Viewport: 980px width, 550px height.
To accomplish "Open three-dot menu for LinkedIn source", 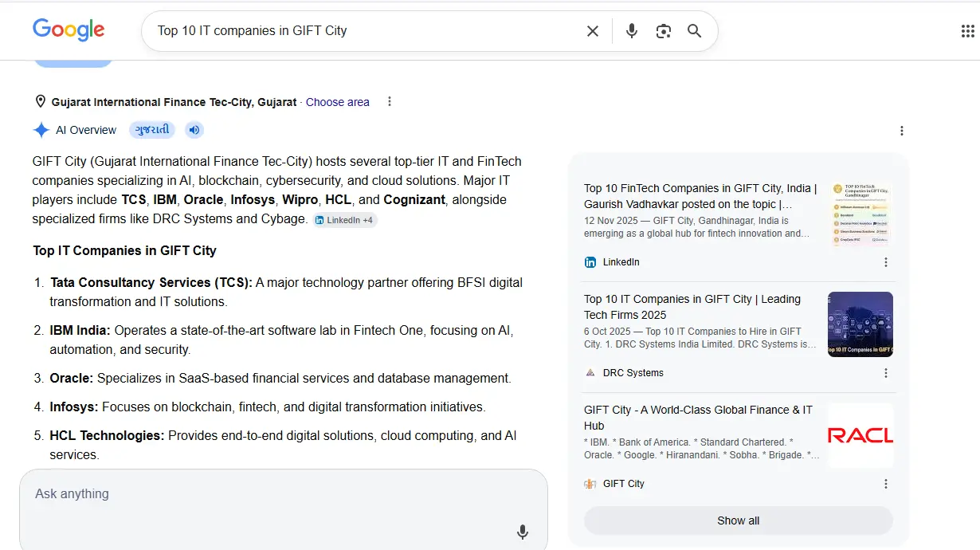I will 886,262.
